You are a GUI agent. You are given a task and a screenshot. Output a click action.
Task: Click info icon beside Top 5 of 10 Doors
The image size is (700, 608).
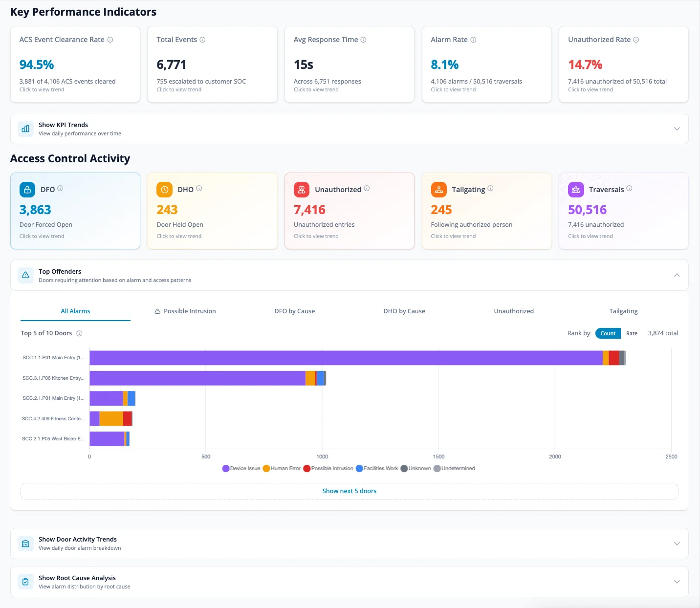[x=79, y=333]
